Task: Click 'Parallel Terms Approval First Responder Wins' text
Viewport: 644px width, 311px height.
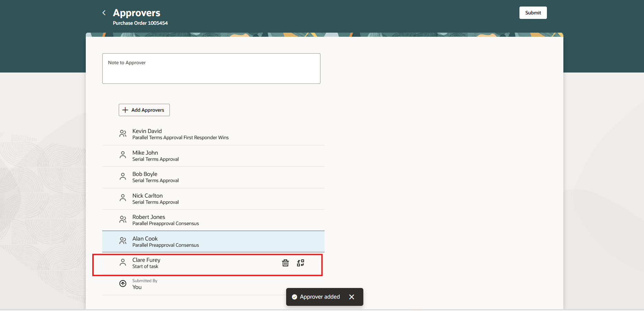Action: point(180,137)
